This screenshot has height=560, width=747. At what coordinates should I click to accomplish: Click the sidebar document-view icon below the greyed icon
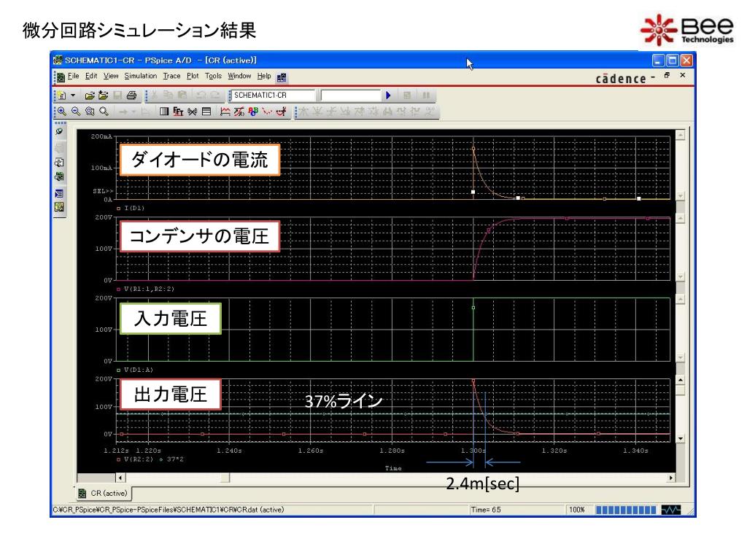(x=59, y=163)
